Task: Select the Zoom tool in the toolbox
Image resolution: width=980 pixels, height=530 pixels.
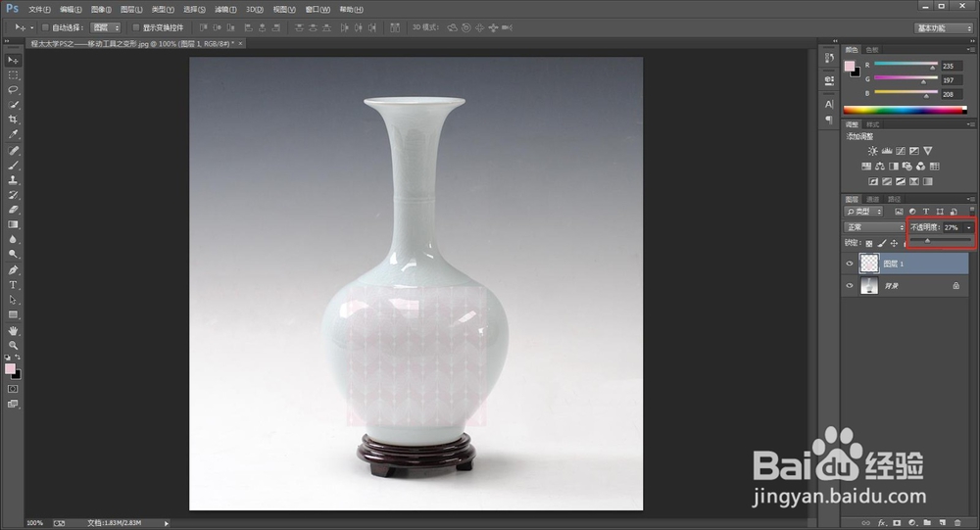Action: click(13, 345)
